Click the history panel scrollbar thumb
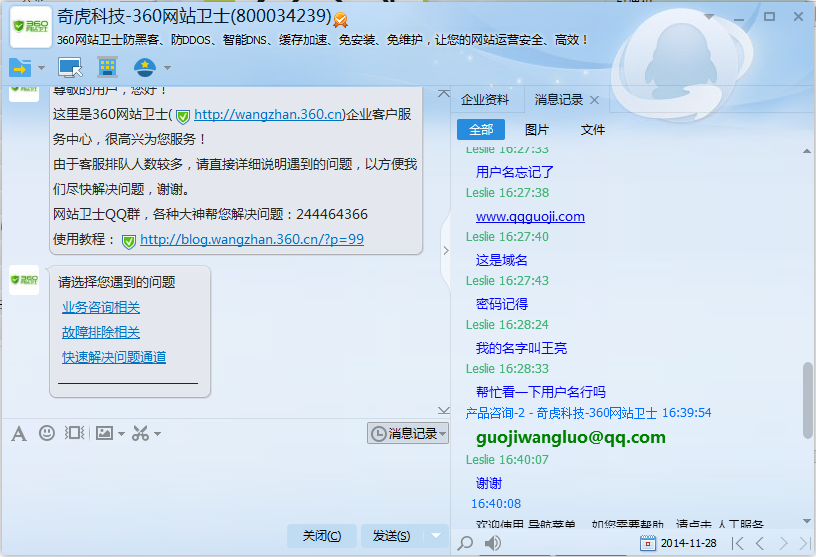The image size is (816, 557). 808,401
